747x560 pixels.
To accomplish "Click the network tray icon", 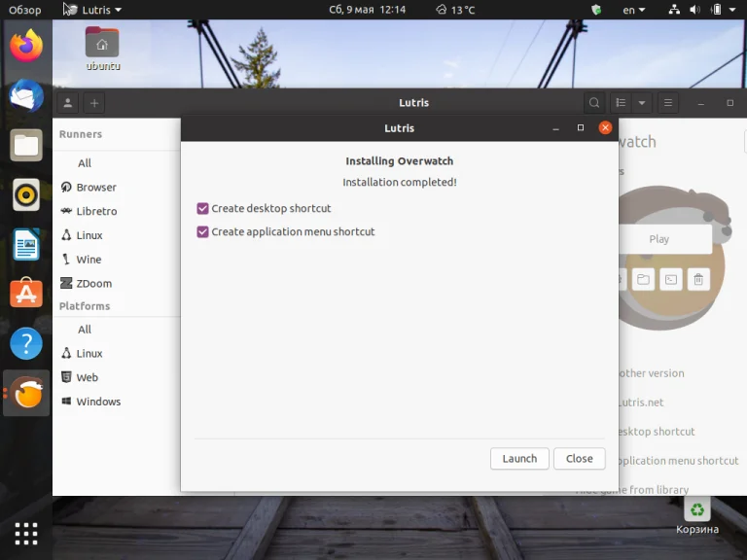I will point(674,10).
